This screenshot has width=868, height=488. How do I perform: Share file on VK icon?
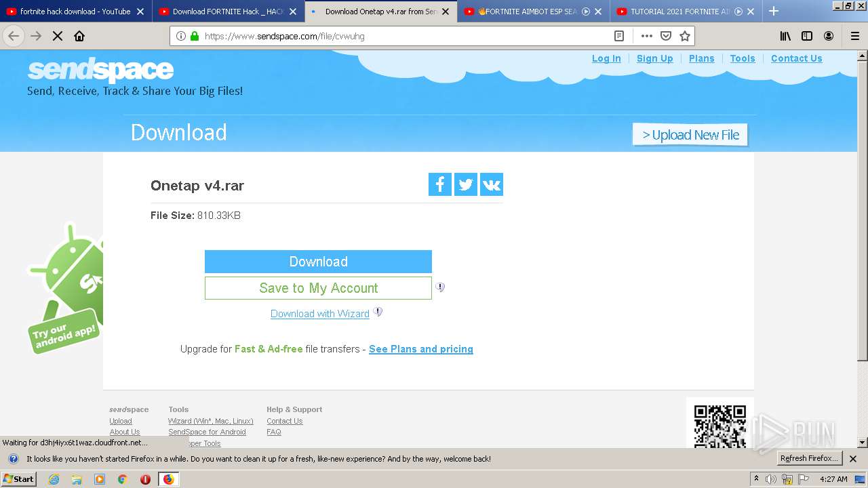(492, 184)
